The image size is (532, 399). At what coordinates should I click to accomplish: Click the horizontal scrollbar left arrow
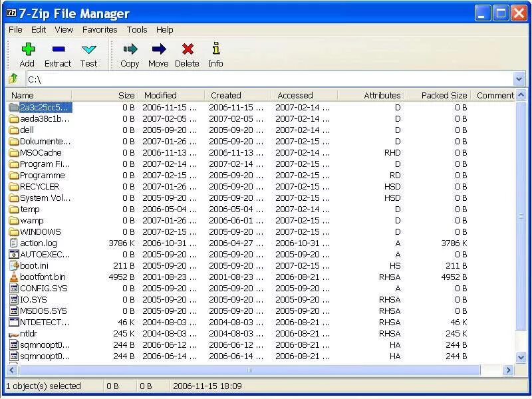pyautogui.click(x=12, y=370)
